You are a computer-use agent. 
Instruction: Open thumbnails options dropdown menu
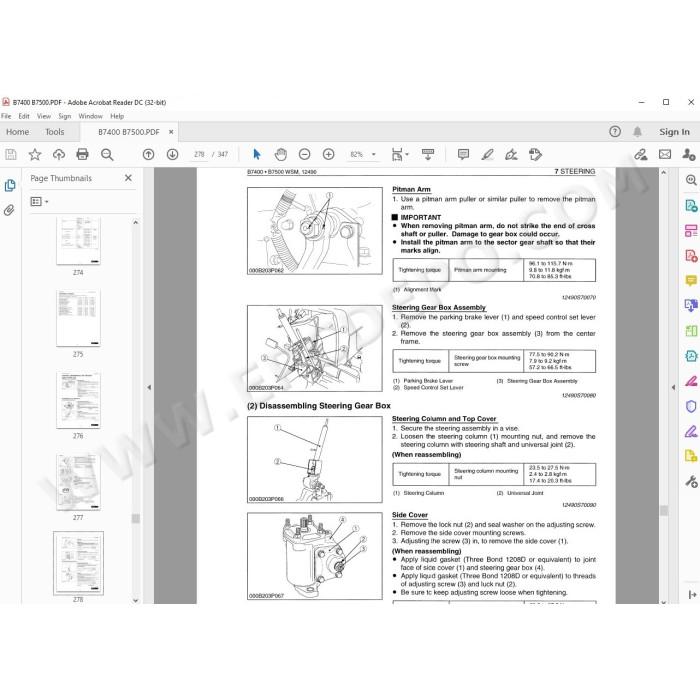point(39,202)
